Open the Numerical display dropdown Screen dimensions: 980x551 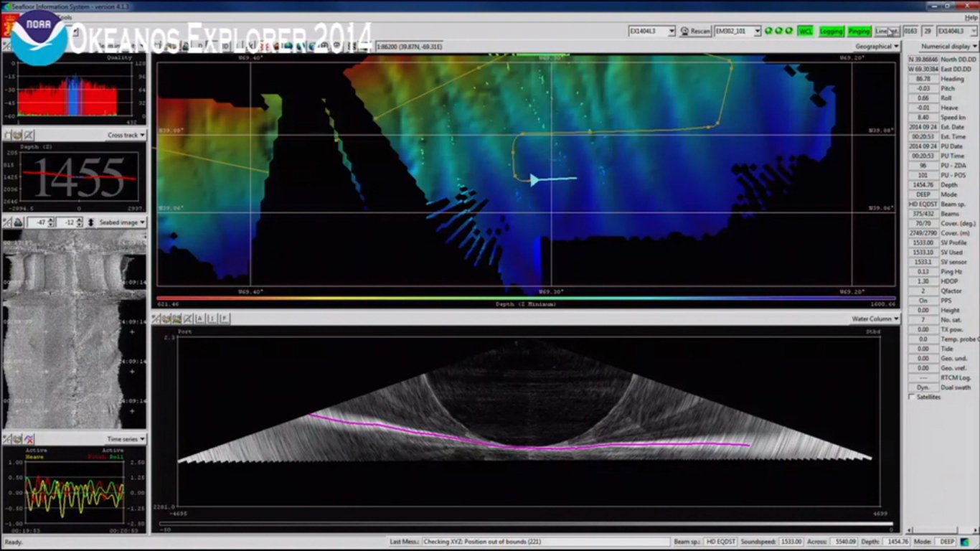[948, 47]
